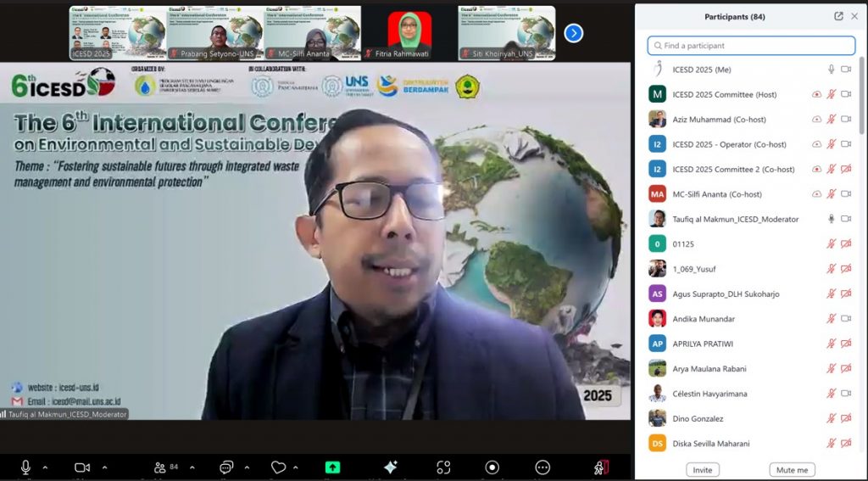The width and height of the screenshot is (868, 481).
Task: Open the More options ellipsis
Action: [542, 467]
